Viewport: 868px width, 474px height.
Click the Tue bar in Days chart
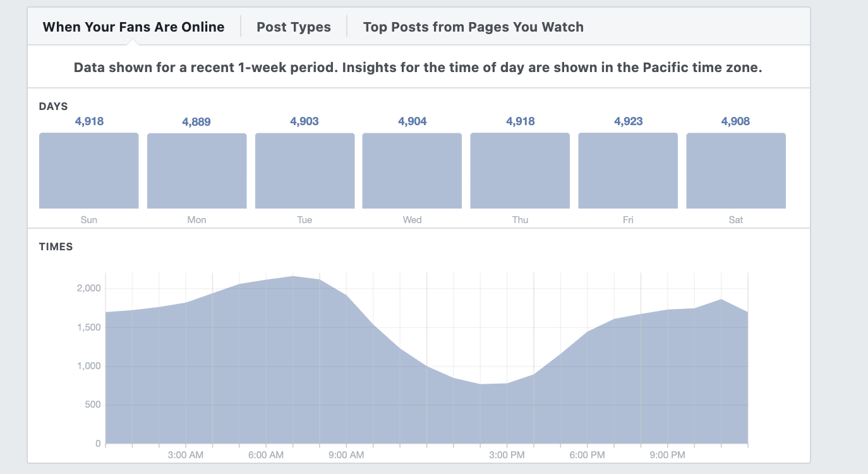click(x=304, y=171)
